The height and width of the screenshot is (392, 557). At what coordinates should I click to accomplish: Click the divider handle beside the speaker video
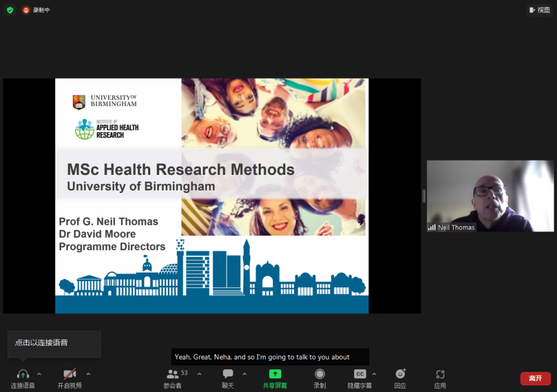[424, 196]
